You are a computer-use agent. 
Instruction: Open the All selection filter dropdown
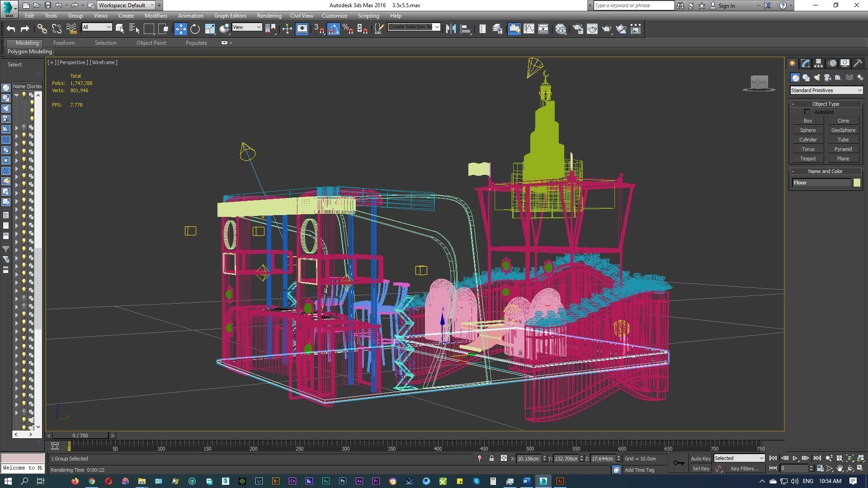tap(97, 27)
